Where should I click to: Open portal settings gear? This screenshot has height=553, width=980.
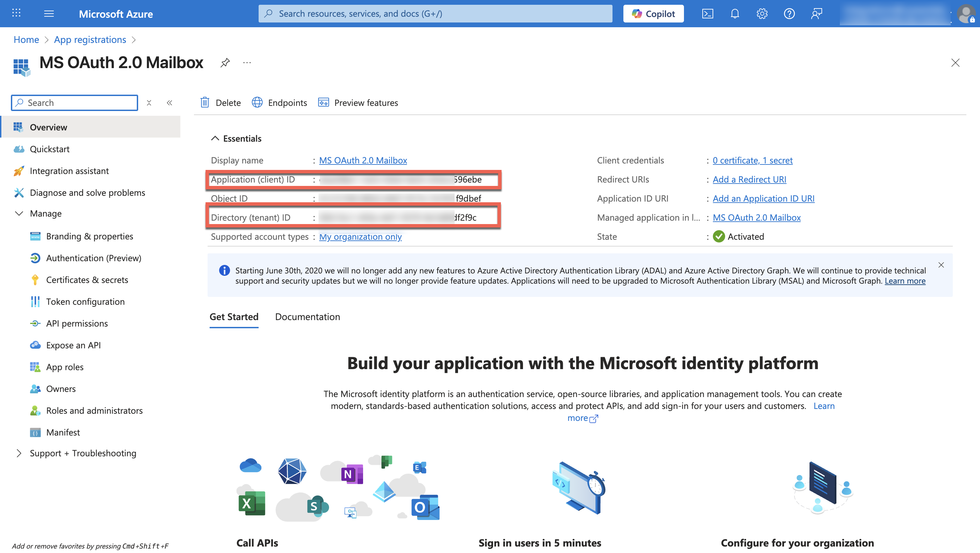point(762,14)
